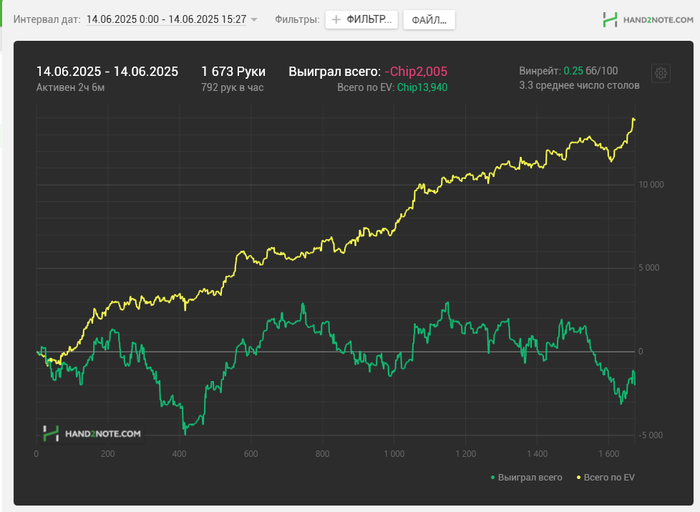Click the ФАЙЛ... button
700x512 pixels.
[429, 20]
